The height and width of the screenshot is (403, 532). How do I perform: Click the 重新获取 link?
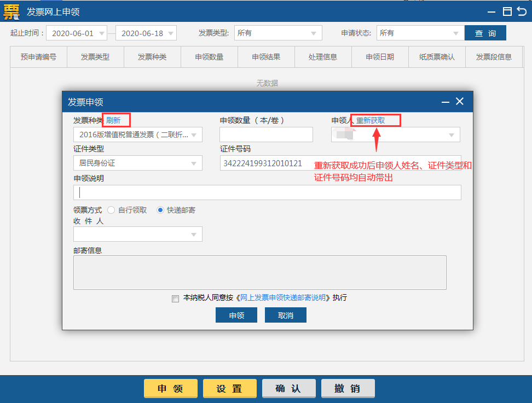pos(371,120)
